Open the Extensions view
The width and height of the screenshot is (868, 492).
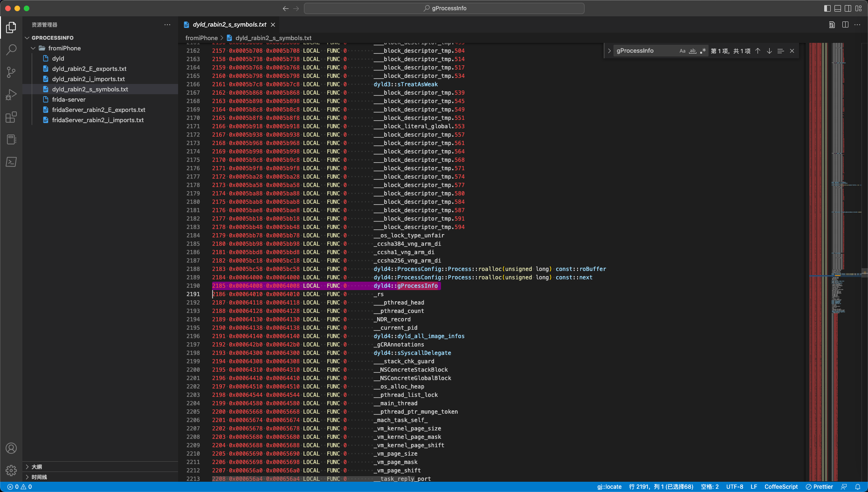click(11, 117)
